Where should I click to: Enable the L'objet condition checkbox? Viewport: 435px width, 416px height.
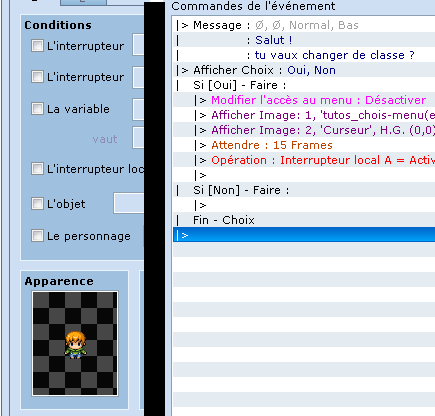(37, 203)
